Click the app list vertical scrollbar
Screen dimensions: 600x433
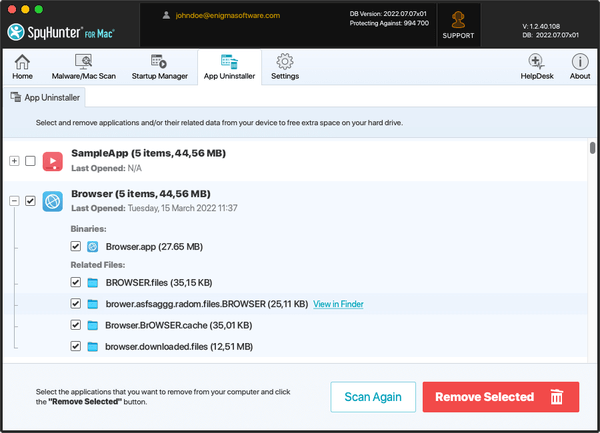coord(592,149)
